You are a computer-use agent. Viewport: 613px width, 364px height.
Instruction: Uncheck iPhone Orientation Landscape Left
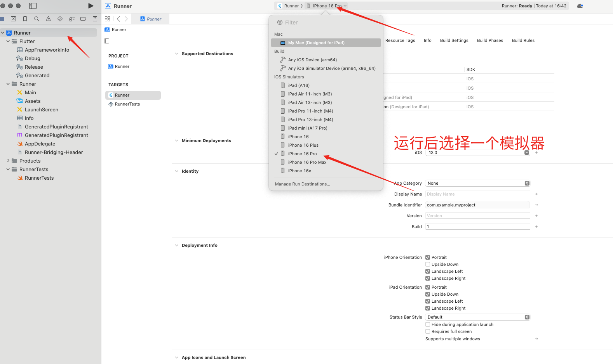coord(428,271)
